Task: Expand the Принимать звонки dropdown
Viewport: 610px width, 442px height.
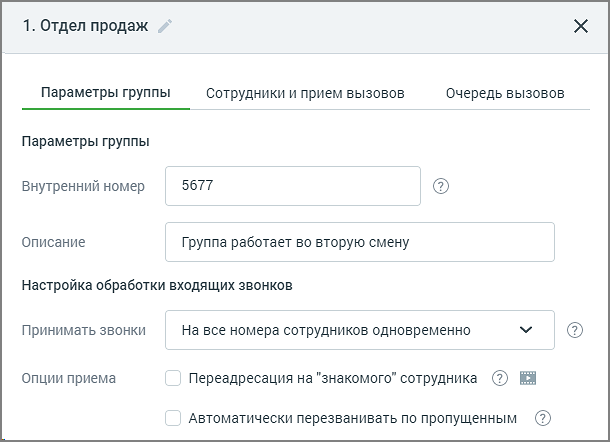Action: pos(360,330)
